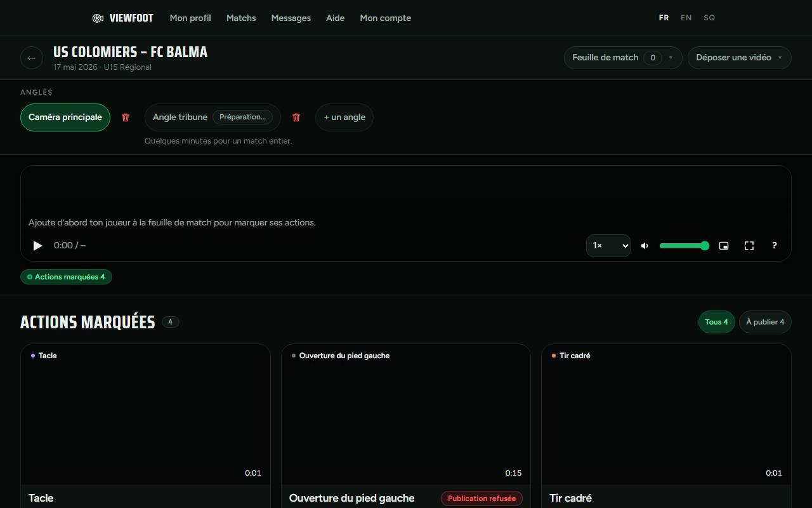Open Mon profil in navigation
The width and height of the screenshot is (812, 508).
tap(190, 18)
